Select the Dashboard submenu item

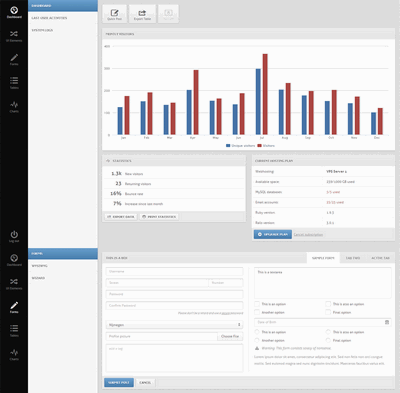pos(63,6)
